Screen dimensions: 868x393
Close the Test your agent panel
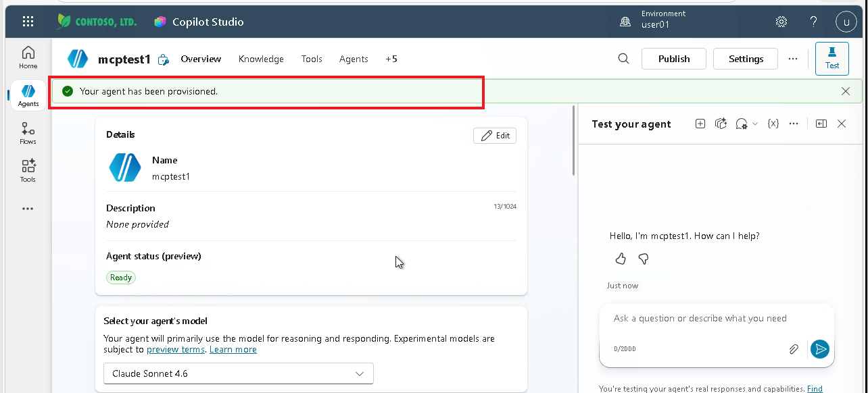click(842, 124)
